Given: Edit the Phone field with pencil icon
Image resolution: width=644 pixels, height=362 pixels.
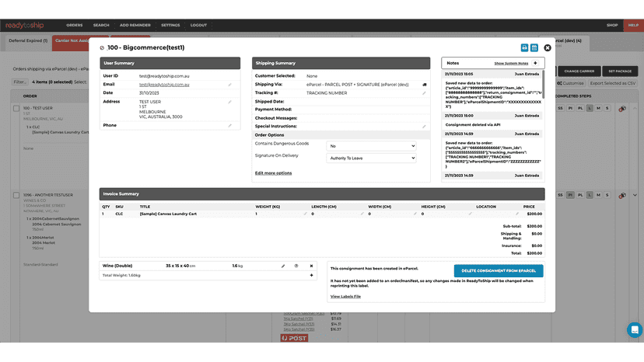Looking at the screenshot, I should tap(230, 126).
